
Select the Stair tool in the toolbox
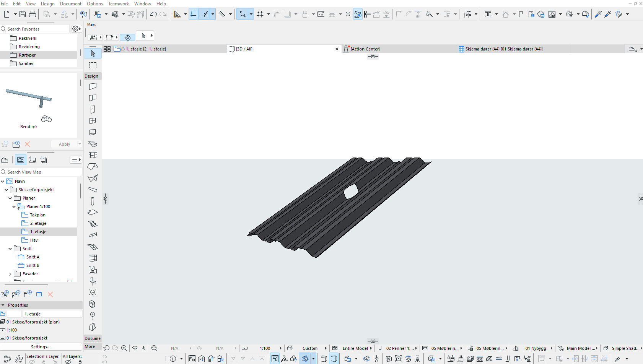93,224
